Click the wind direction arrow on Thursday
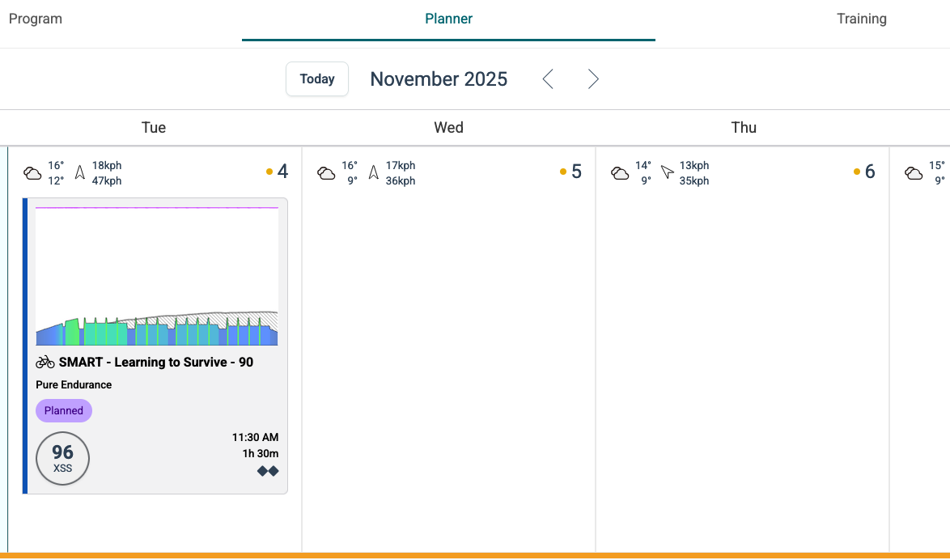 click(667, 173)
